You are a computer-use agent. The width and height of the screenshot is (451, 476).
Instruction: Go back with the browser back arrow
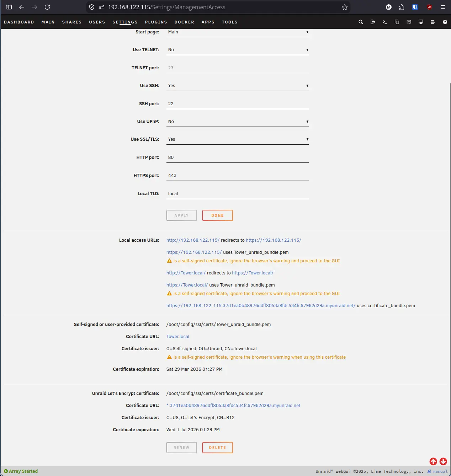(x=22, y=7)
